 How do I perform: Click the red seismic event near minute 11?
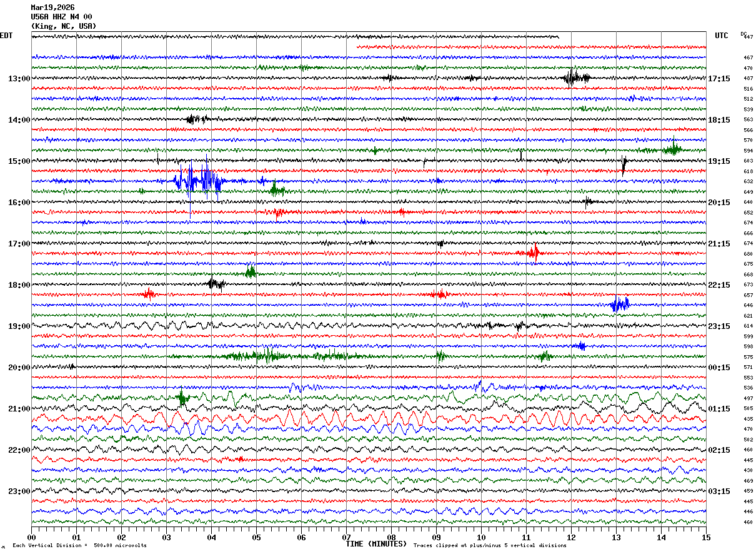click(x=532, y=253)
